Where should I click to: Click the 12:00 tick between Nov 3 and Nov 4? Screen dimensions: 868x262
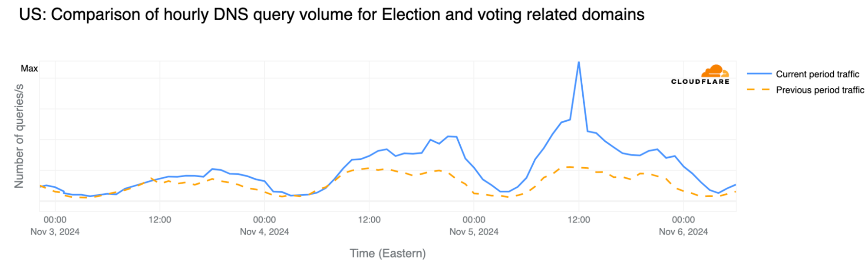click(x=160, y=220)
